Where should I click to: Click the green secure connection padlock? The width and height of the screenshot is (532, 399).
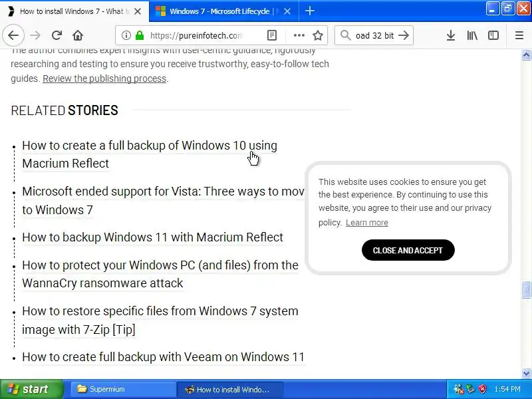[140, 35]
